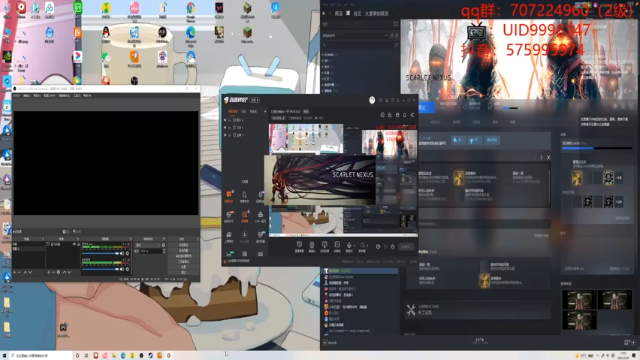This screenshot has width=640, height=360.
Task: Open the OBS File menu
Action: click(x=17, y=96)
